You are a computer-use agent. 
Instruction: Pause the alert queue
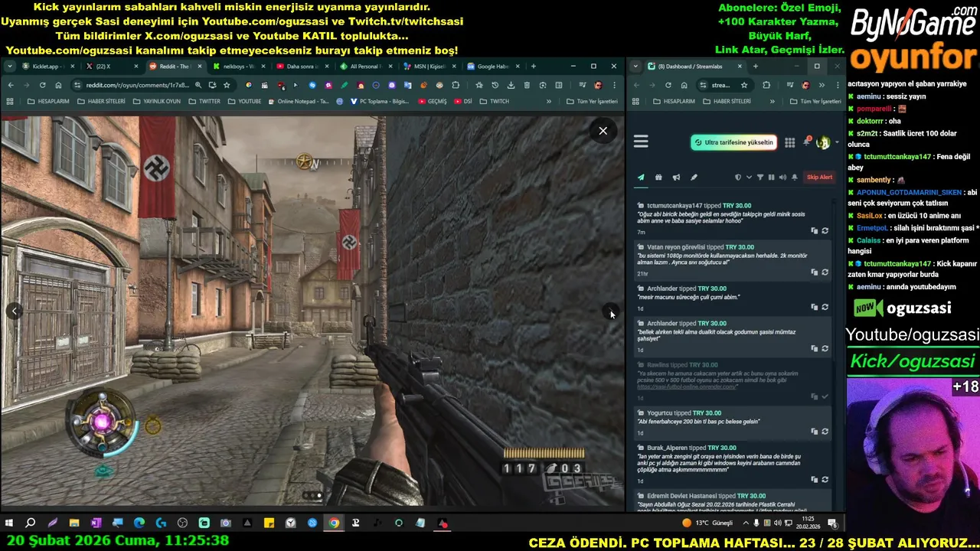coord(771,178)
